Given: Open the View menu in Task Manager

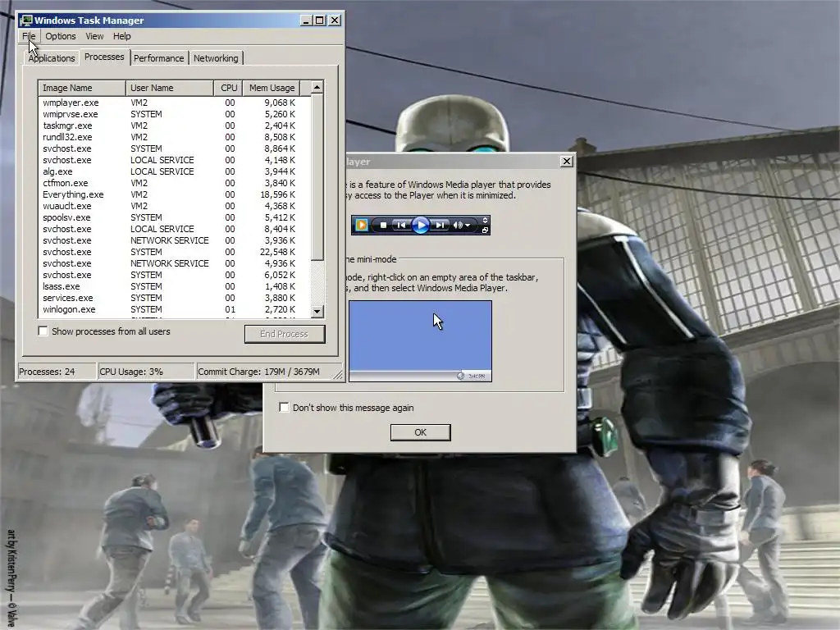Looking at the screenshot, I should point(94,36).
